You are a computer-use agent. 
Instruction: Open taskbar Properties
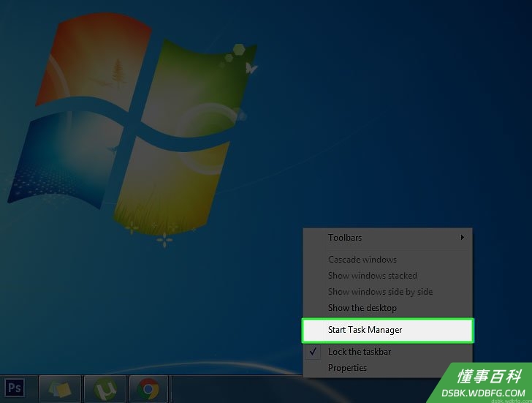pos(387,368)
